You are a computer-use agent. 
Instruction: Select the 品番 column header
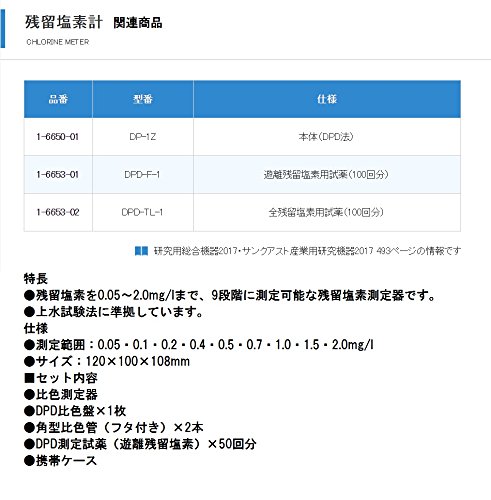click(58, 99)
